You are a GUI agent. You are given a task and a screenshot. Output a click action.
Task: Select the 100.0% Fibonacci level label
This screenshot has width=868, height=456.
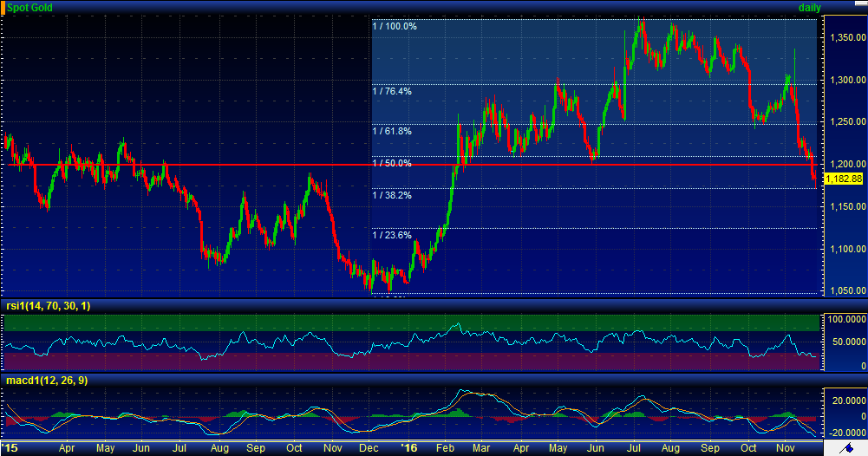395,27
